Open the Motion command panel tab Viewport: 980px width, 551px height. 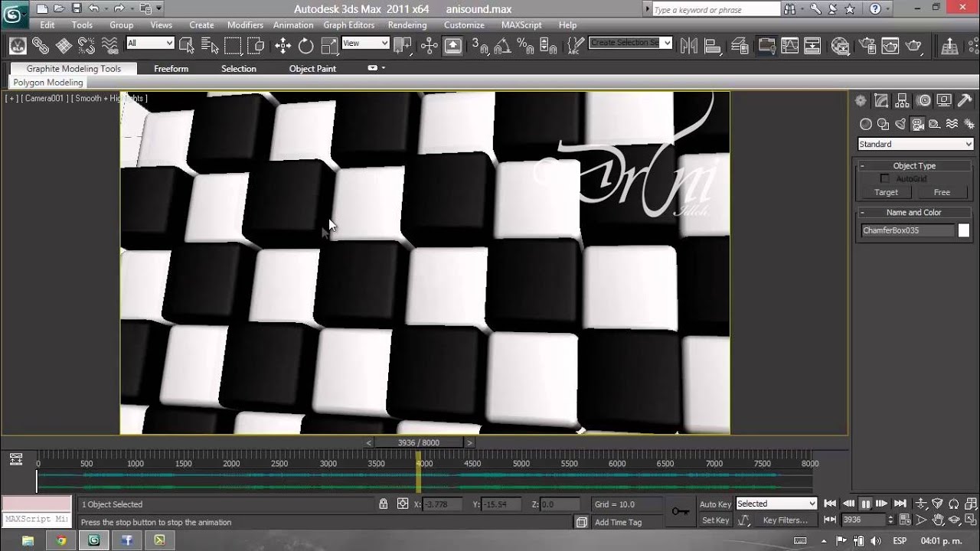[923, 100]
